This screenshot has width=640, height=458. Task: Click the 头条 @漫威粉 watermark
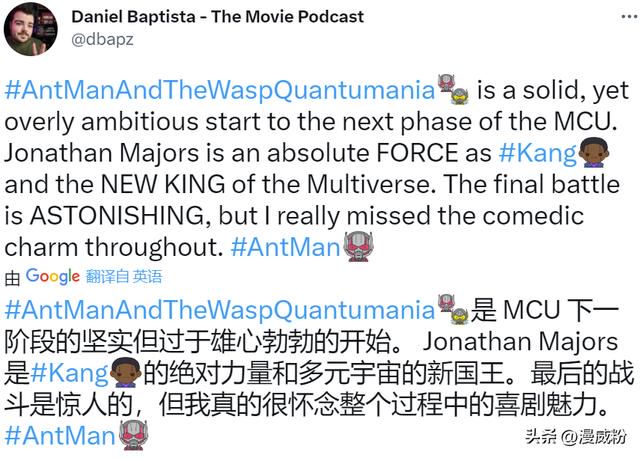coord(576,437)
